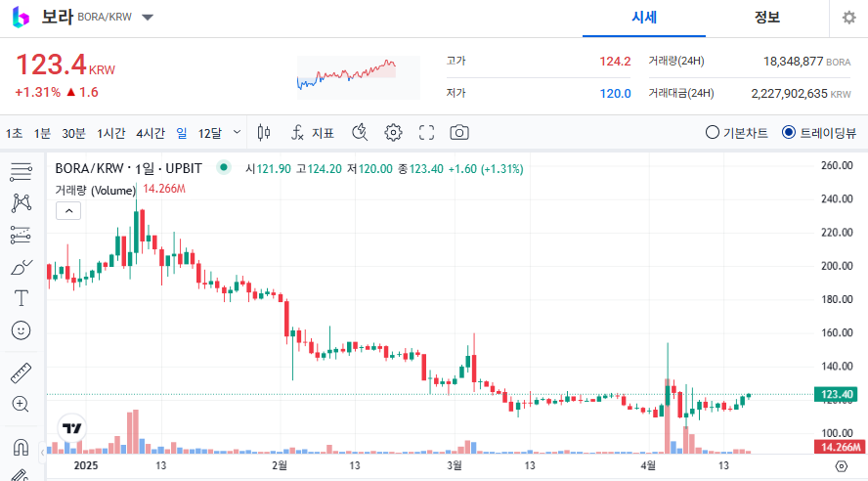Switch to the 정보 tab
The height and width of the screenshot is (481, 868).
766,18
